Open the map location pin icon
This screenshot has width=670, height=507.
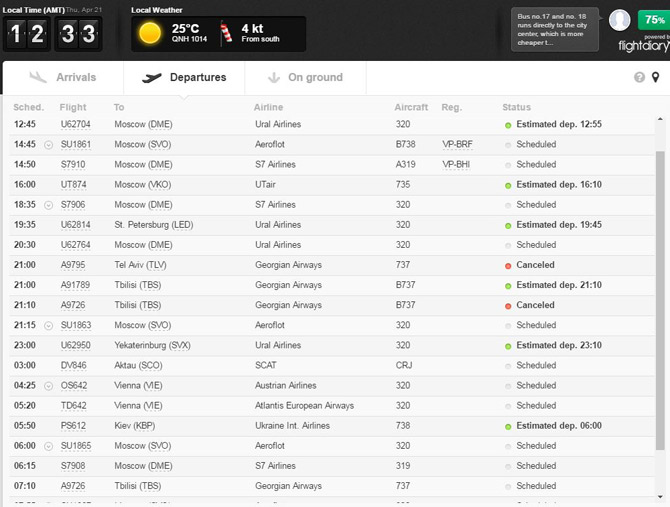pos(655,77)
